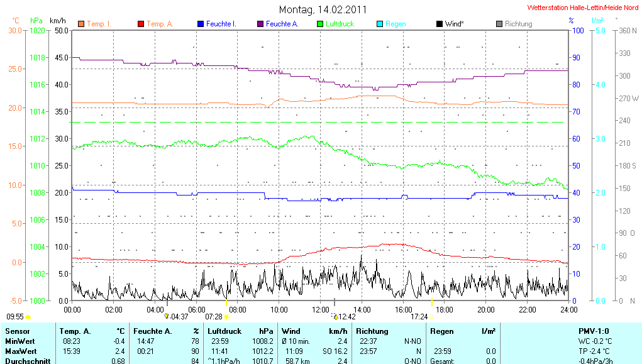
Task: Click the green Luftdruck legend square
Action: pos(320,24)
